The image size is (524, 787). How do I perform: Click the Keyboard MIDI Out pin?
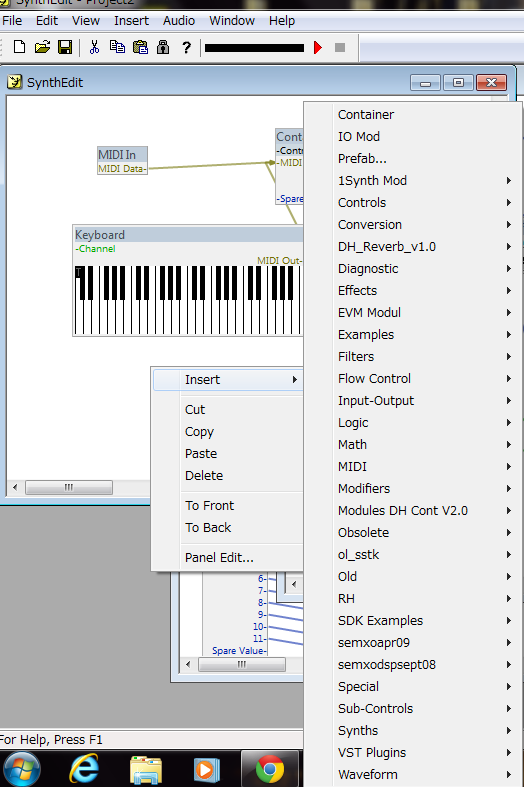(x=279, y=260)
